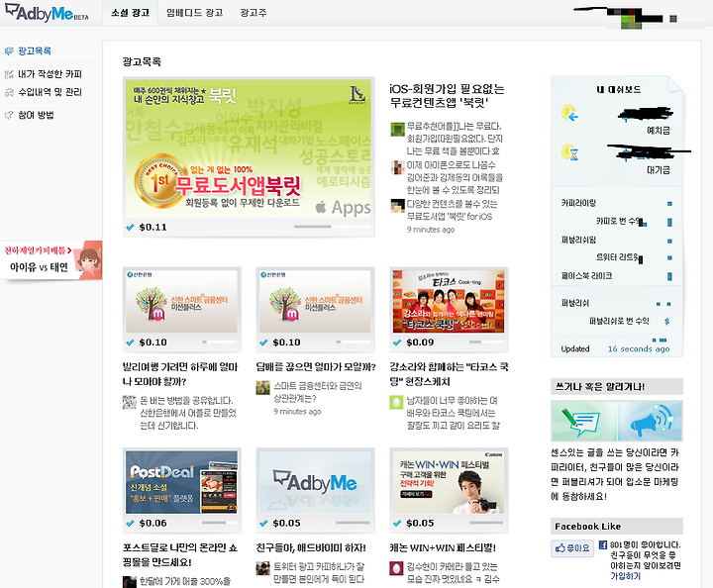Open the PostDeal ad thumbnail
Viewport: 713px width, 588px height.
tap(181, 482)
